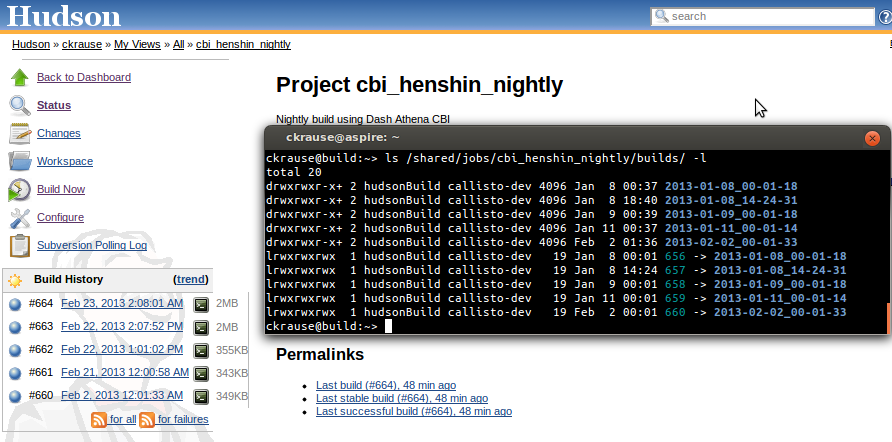Open My Views breadcrumb link
This screenshot has width=892, height=442.
[x=137, y=44]
